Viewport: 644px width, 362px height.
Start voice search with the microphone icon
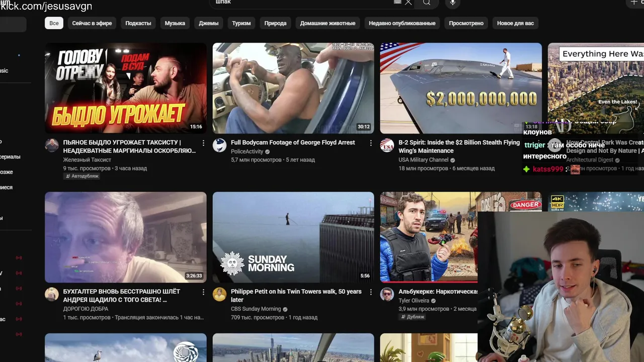pos(452,3)
